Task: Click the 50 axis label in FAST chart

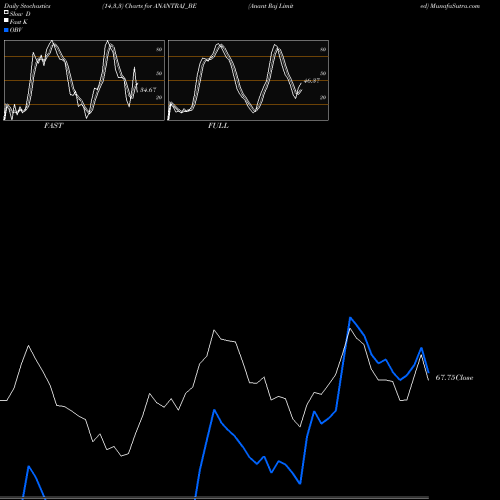Action: tap(159, 73)
